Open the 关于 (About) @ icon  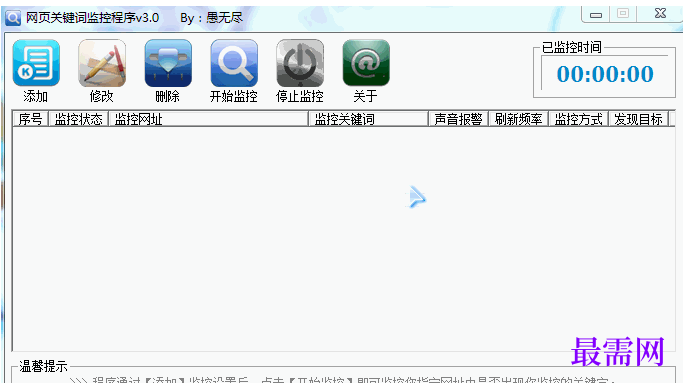tap(366, 63)
